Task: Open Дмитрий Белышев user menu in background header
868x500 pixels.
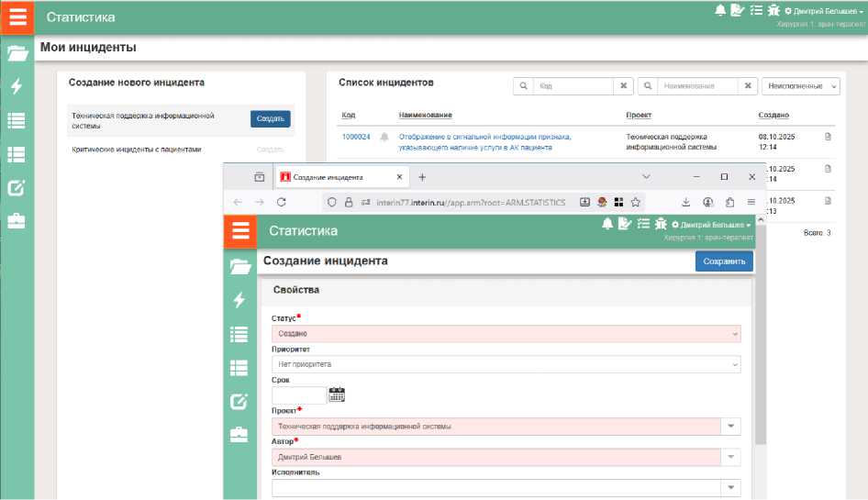Action: (x=824, y=11)
